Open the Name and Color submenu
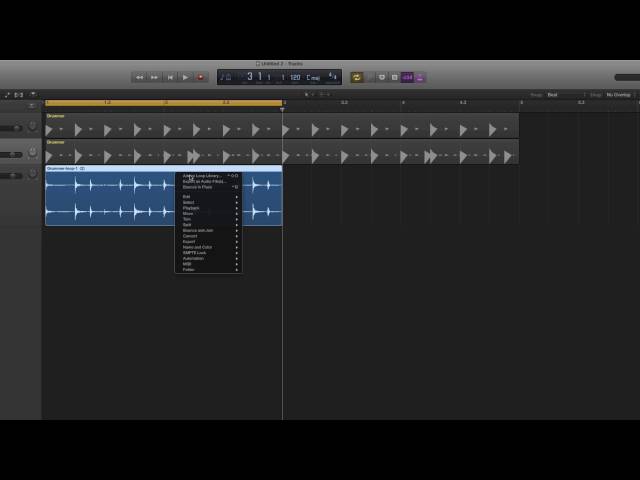Screen dimensions: 640x480 (x=209, y=247)
